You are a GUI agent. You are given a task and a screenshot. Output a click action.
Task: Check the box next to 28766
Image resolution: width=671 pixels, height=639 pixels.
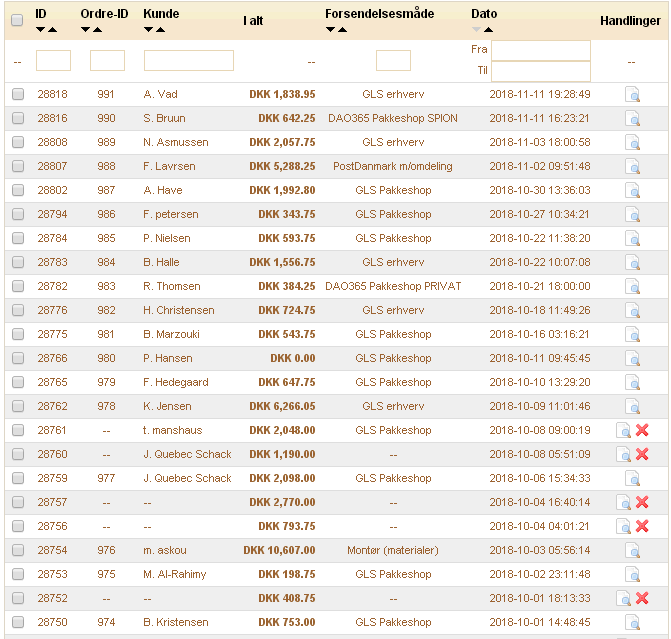pos(18,357)
